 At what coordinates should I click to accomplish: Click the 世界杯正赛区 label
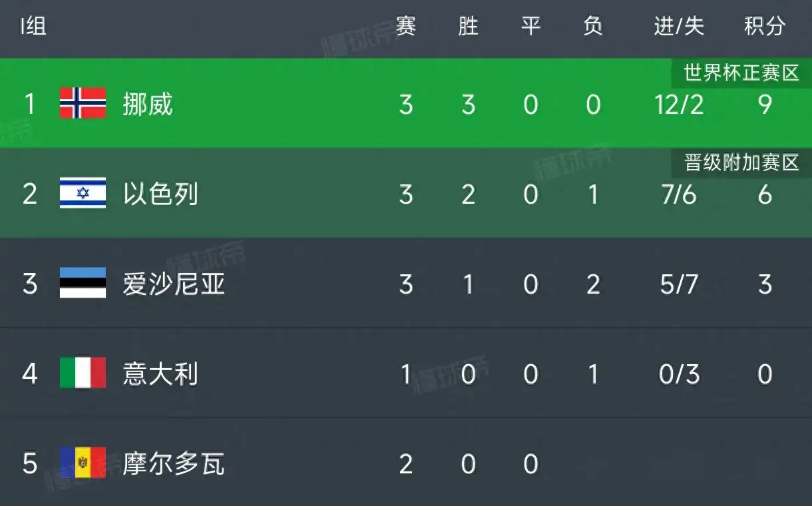click(741, 73)
